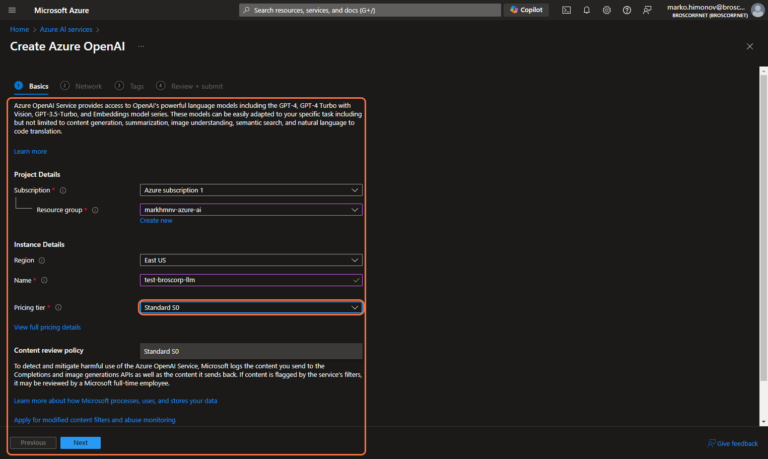Click the Content review policy field
The image size is (768, 459).
[251, 351]
